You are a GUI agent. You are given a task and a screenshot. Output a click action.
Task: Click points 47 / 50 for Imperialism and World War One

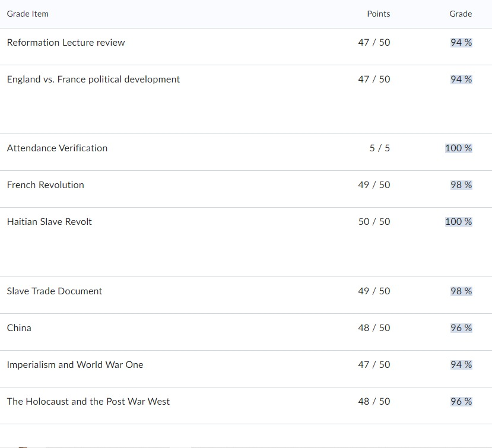[374, 364]
